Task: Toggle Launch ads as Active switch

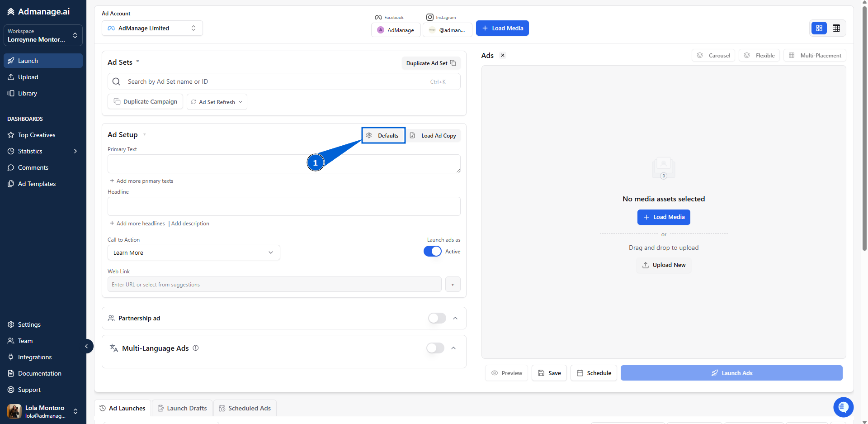Action: coord(432,251)
